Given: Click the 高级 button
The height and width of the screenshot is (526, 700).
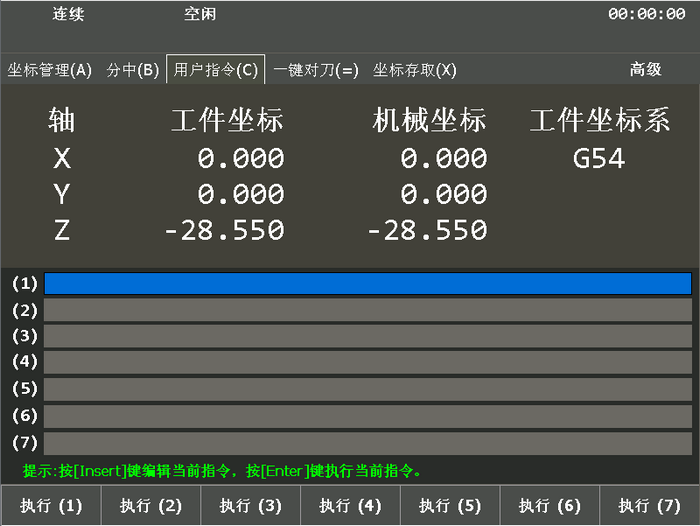Looking at the screenshot, I should click(x=646, y=69).
